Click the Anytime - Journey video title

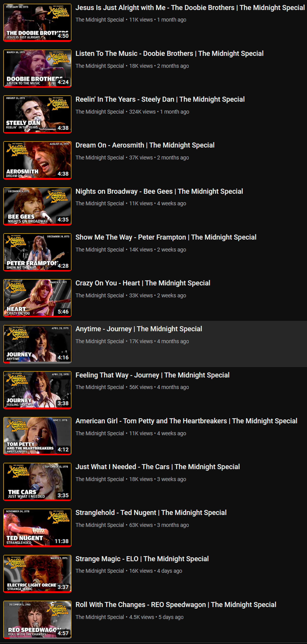coord(138,329)
